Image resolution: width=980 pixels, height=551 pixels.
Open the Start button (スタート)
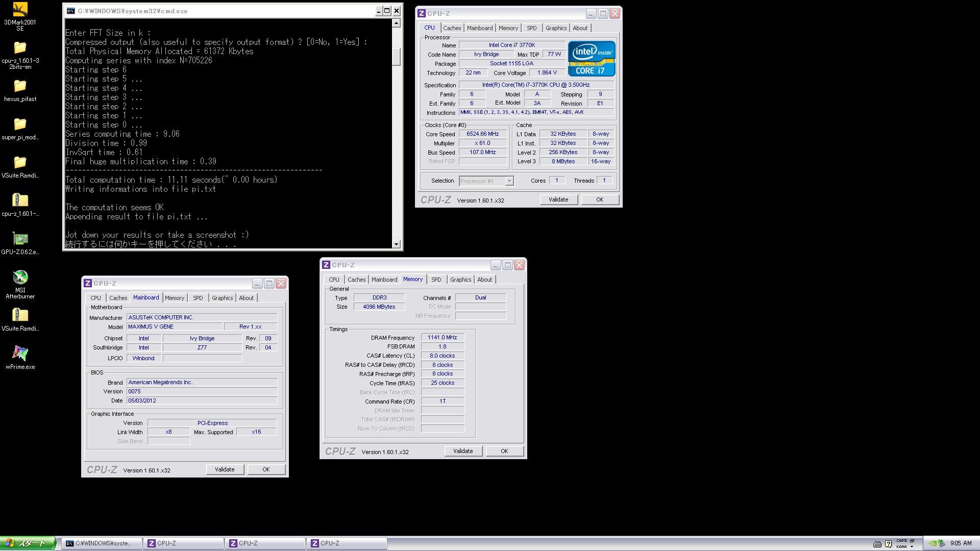tap(28, 543)
